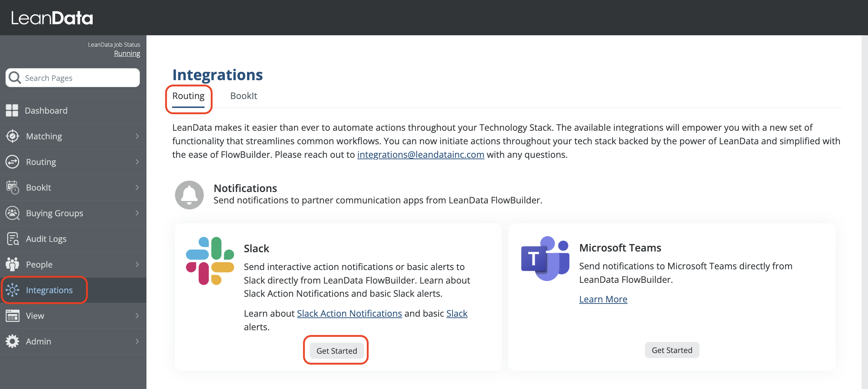Open Audit Logs in sidebar

coord(73,239)
